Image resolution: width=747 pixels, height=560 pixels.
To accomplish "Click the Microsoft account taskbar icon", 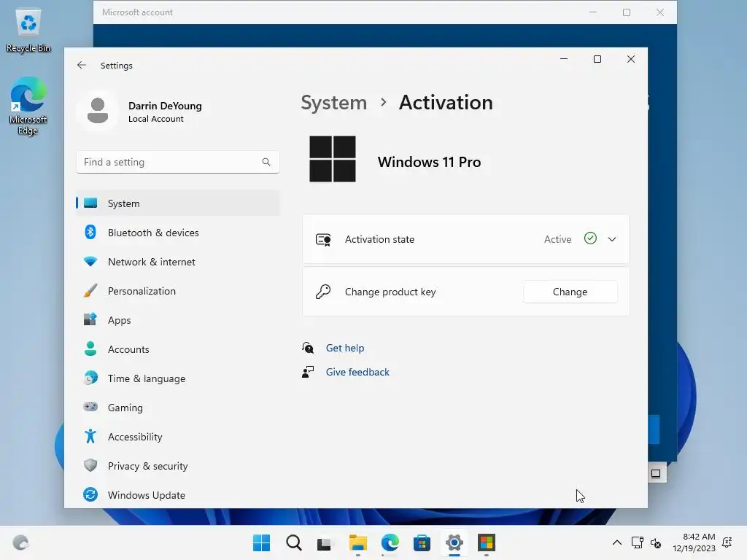I will [487, 542].
